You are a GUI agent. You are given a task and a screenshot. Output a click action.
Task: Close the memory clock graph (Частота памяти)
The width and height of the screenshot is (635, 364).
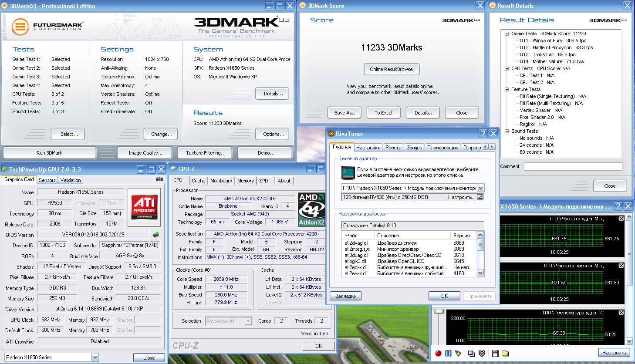point(621,266)
